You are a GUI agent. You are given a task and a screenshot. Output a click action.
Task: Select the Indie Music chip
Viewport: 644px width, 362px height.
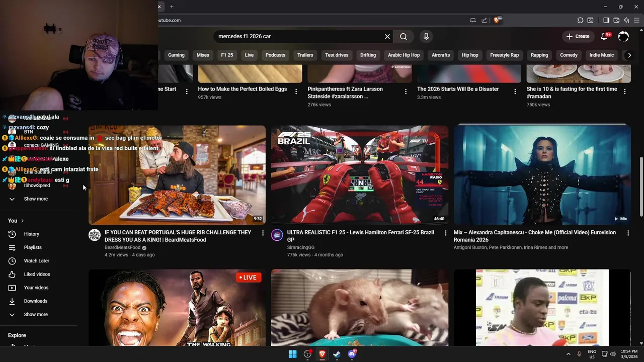click(602, 55)
